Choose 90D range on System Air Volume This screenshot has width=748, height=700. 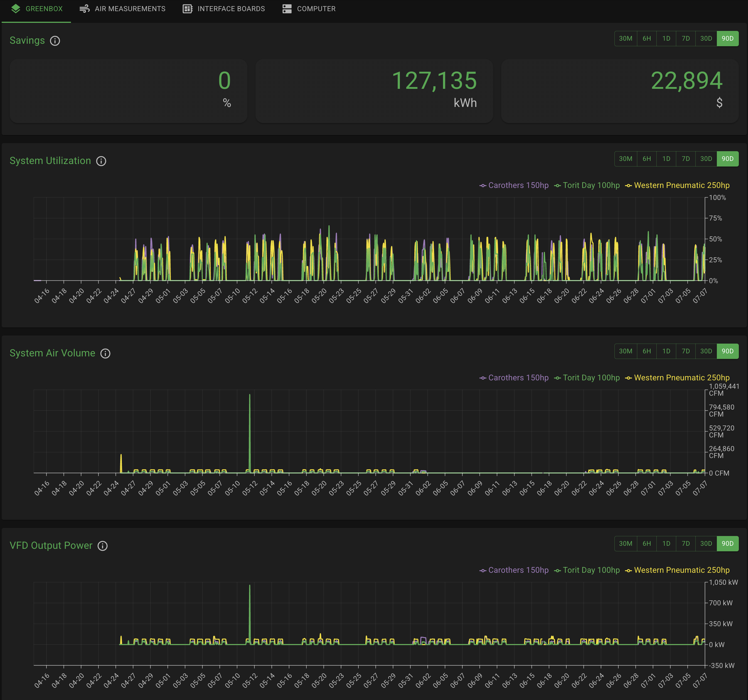click(728, 351)
